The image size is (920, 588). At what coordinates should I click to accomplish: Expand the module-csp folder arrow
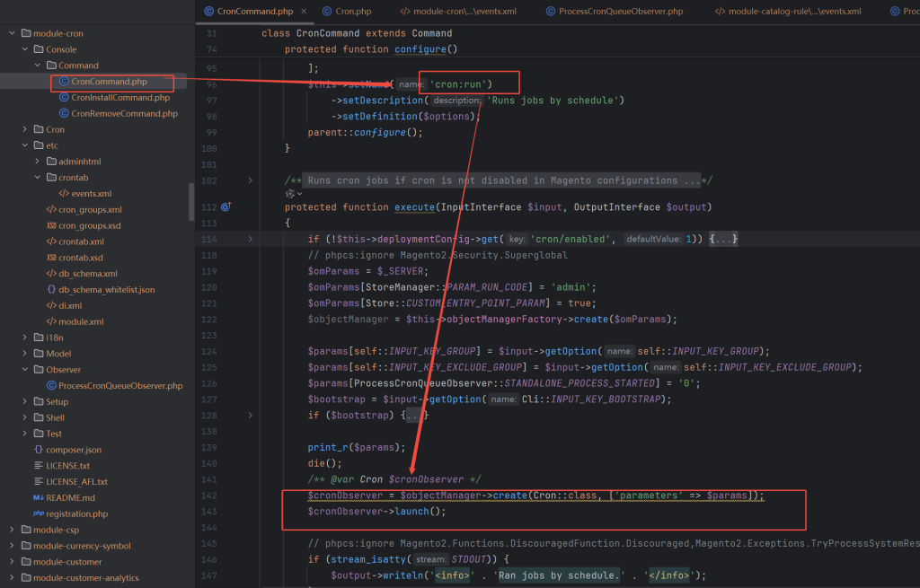click(x=12, y=530)
